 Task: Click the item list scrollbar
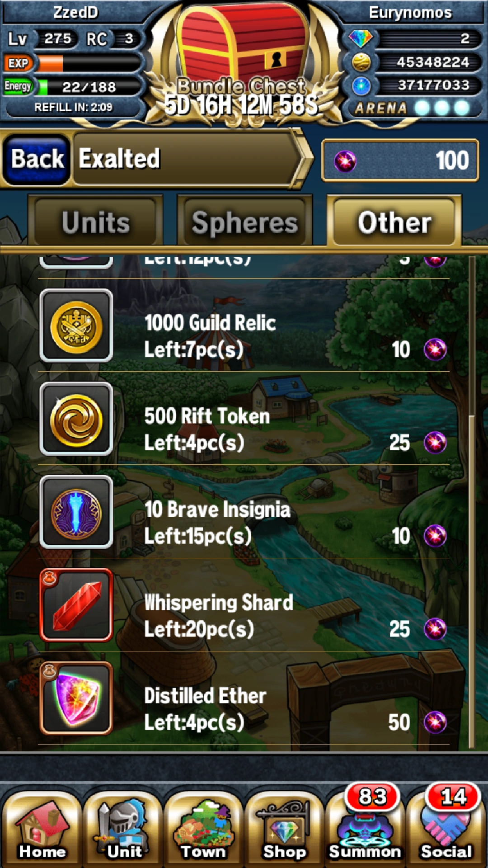[x=471, y=502]
